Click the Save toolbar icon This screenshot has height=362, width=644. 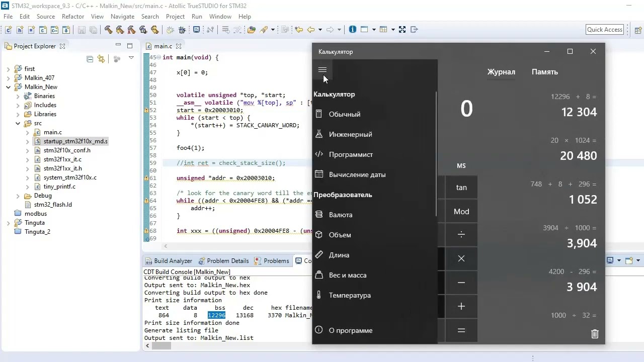click(x=81, y=30)
